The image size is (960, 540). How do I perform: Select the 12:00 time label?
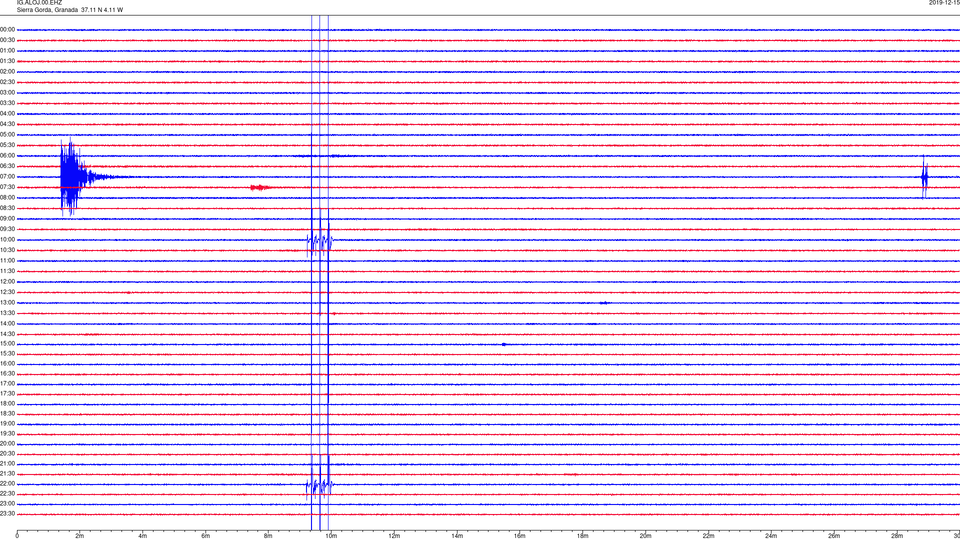pos(7,282)
